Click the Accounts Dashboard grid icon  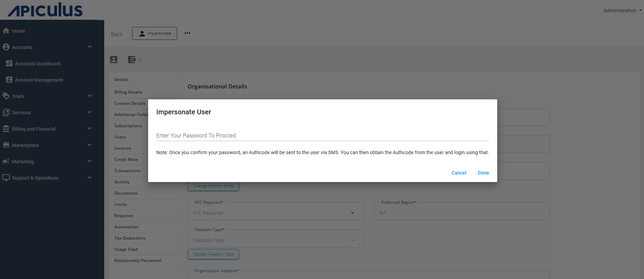coord(9,63)
